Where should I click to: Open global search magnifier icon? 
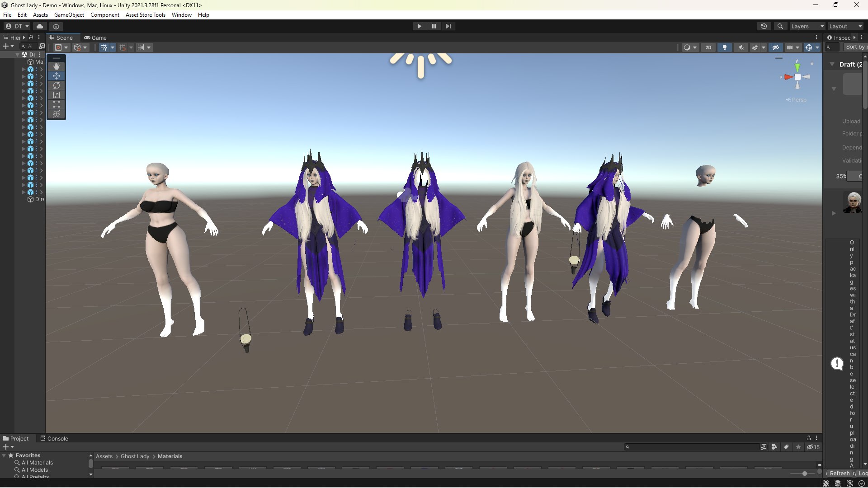(x=780, y=26)
